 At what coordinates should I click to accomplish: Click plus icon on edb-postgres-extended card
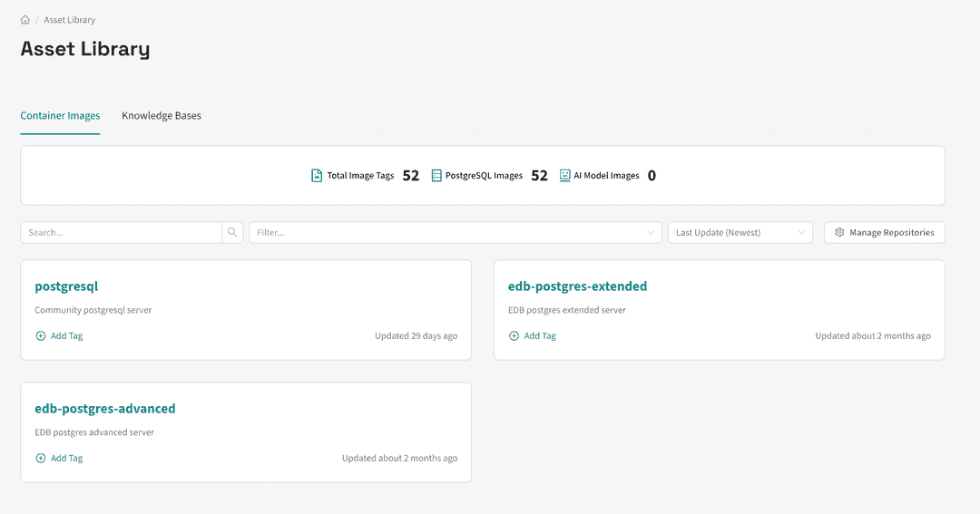[514, 336]
